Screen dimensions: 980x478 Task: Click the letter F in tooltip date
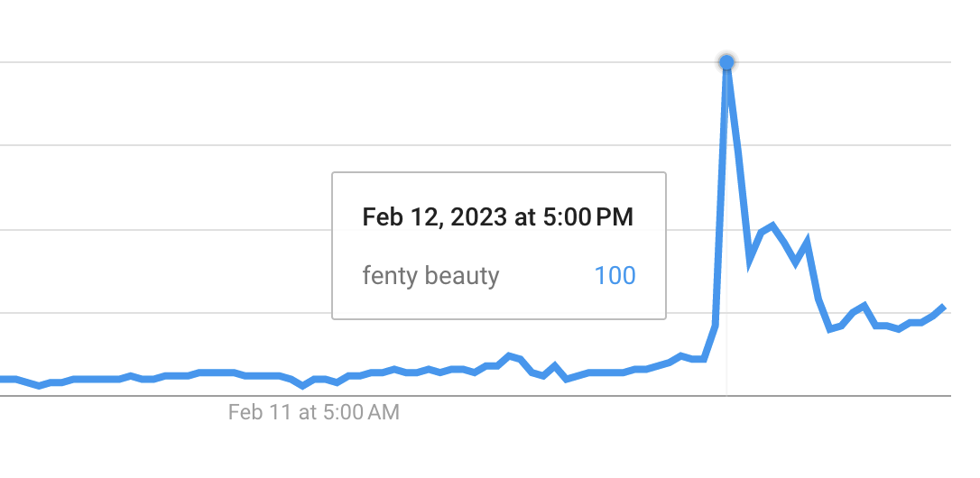pyautogui.click(x=368, y=216)
